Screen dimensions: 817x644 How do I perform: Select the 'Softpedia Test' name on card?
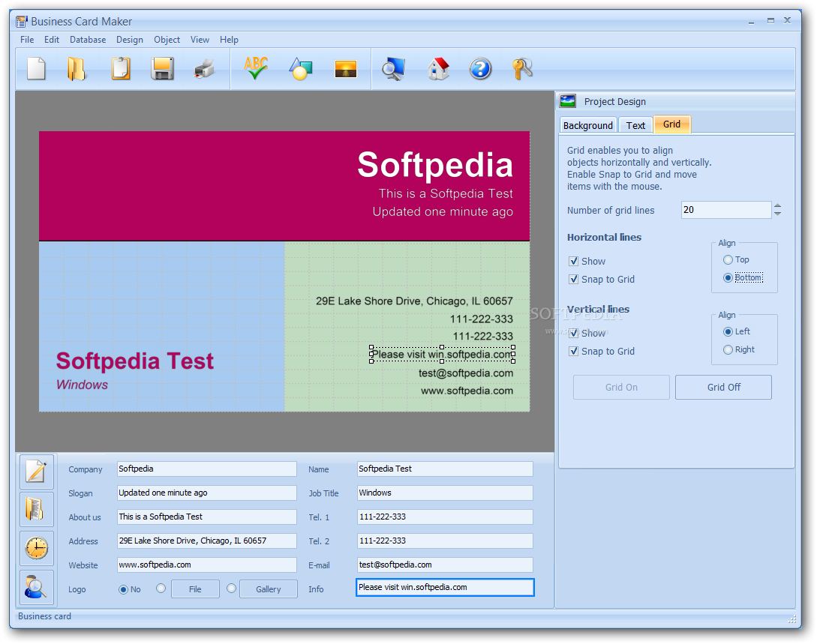click(x=135, y=361)
